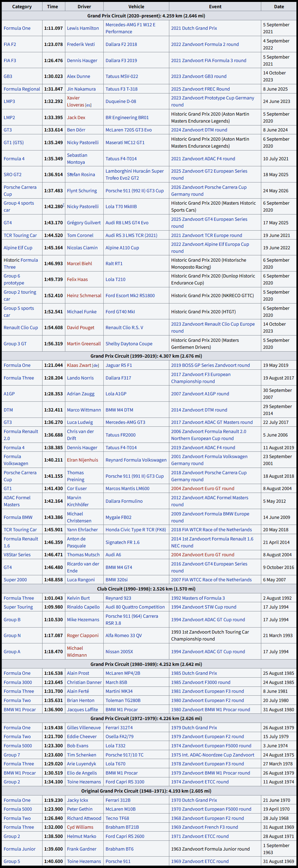This screenshot has height=868, width=298.
Task: Open Rinaldo Capello driver link
Action: pos(83,607)
